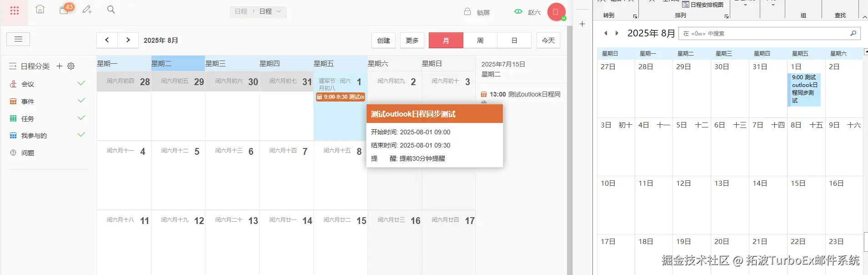Select date 8 in web calendar
This screenshot has height=275, width=868.
click(359, 152)
